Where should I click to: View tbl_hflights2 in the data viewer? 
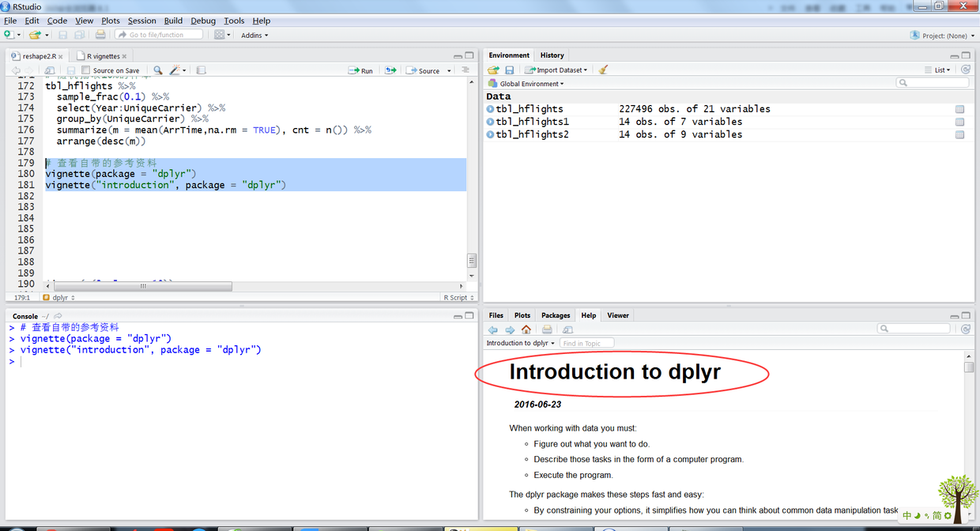pos(959,134)
